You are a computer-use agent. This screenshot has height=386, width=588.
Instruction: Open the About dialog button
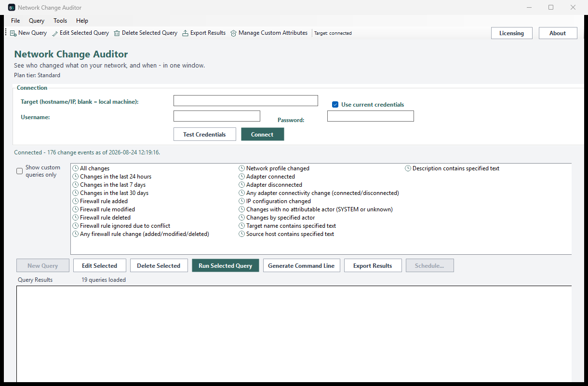pos(558,33)
